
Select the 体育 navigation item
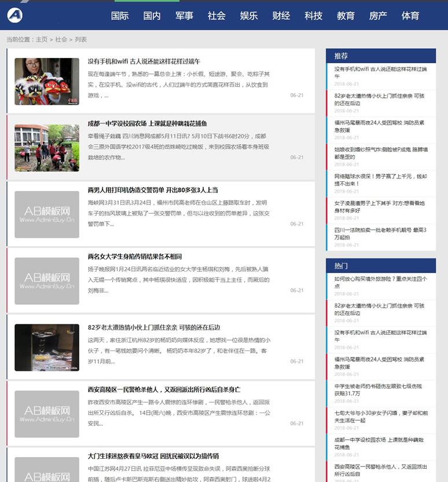[410, 16]
